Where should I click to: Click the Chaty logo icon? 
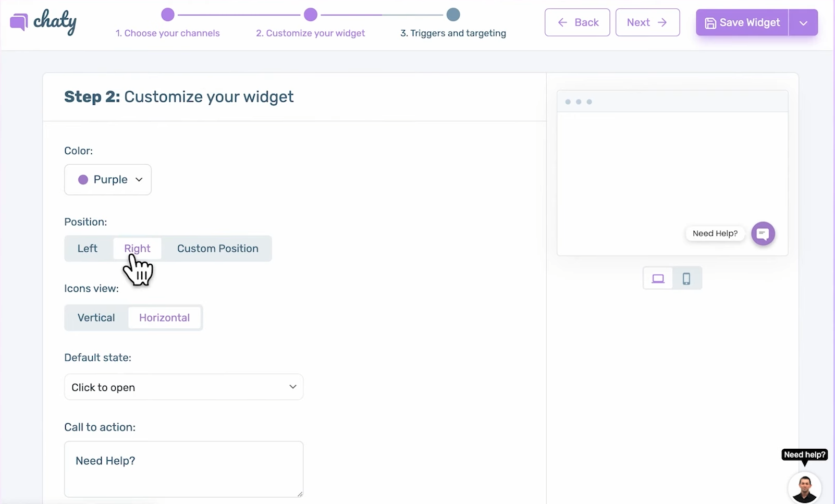pos(18,22)
